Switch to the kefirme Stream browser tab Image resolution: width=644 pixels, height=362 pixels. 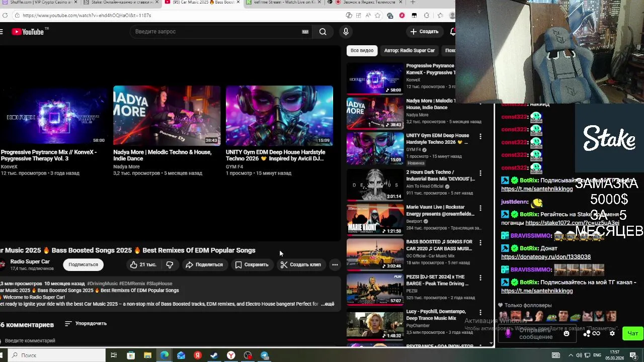(284, 3)
